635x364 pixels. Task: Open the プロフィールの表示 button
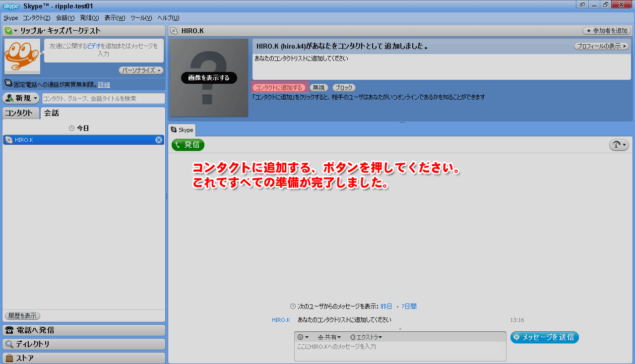[602, 46]
